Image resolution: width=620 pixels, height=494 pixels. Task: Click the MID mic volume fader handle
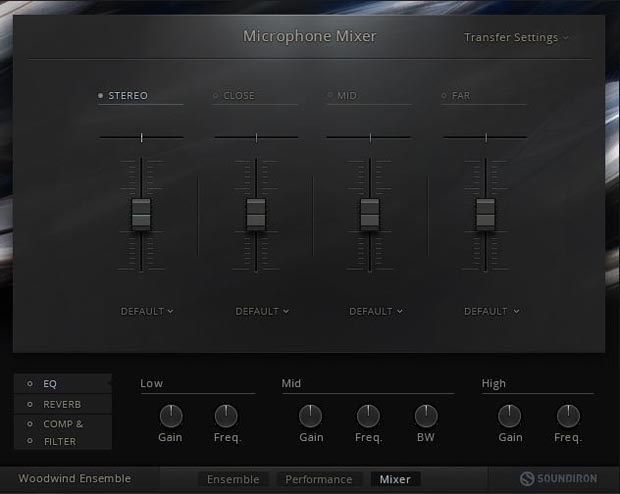click(x=370, y=214)
